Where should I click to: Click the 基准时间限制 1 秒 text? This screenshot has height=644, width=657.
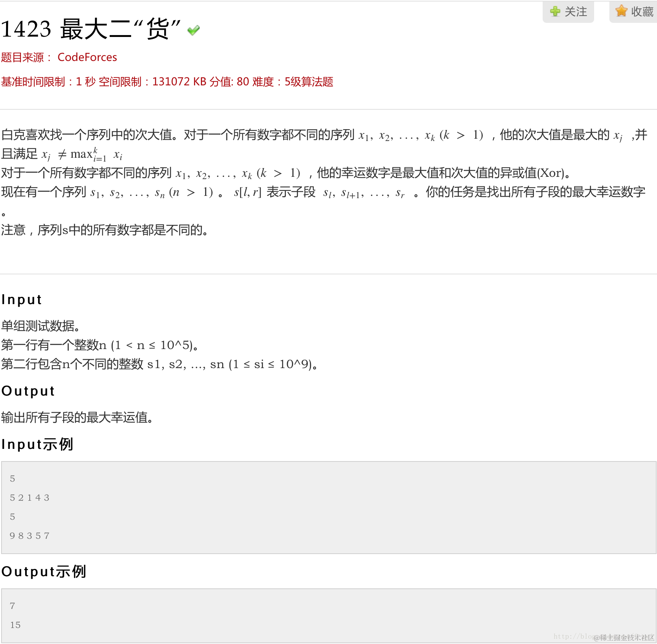48,82
